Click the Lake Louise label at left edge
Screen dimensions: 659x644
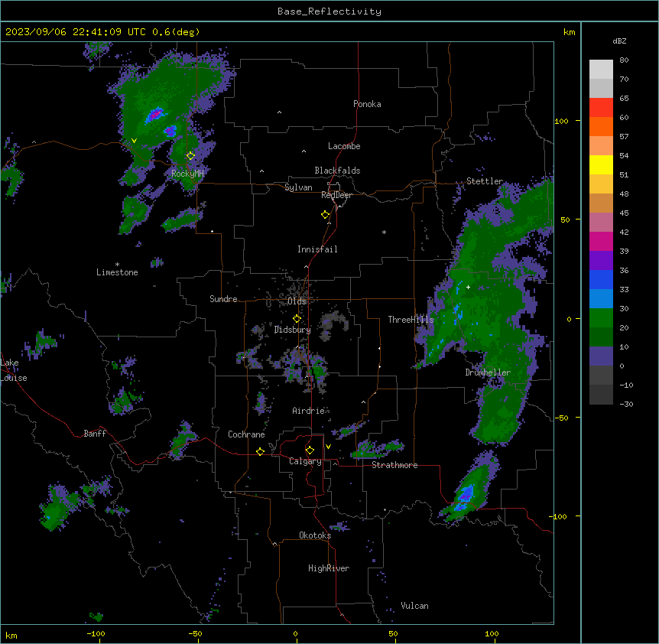[x=14, y=370]
